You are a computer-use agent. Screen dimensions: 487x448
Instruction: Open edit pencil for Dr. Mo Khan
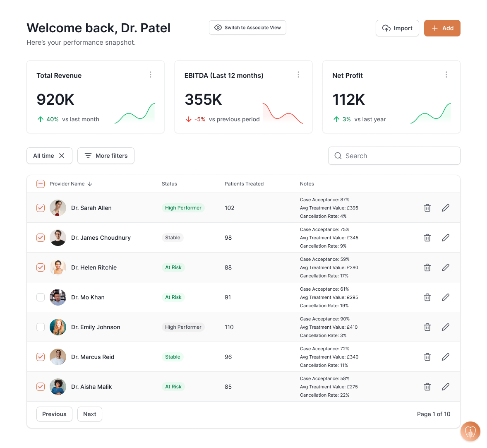tap(445, 297)
